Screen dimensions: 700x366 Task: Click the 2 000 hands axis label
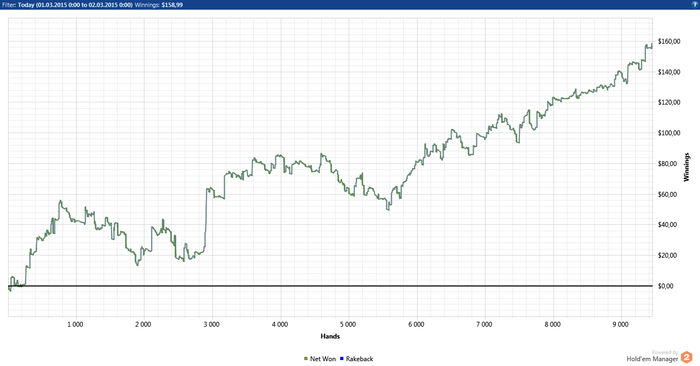[x=143, y=324]
